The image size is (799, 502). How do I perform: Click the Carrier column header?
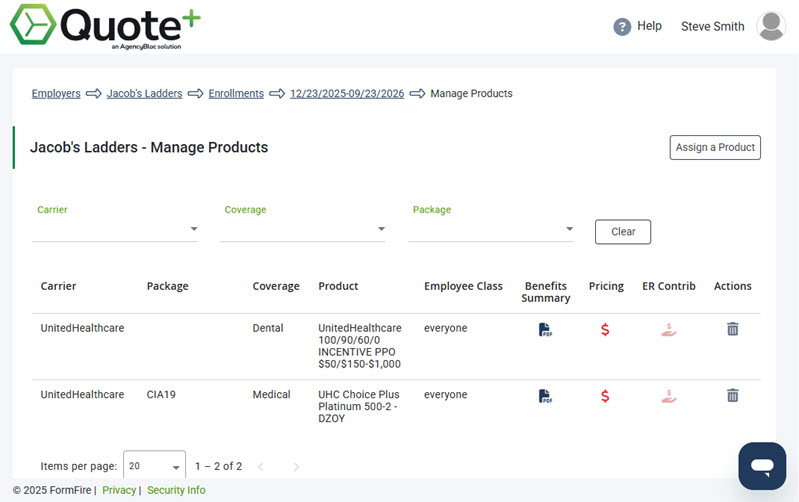(x=58, y=286)
